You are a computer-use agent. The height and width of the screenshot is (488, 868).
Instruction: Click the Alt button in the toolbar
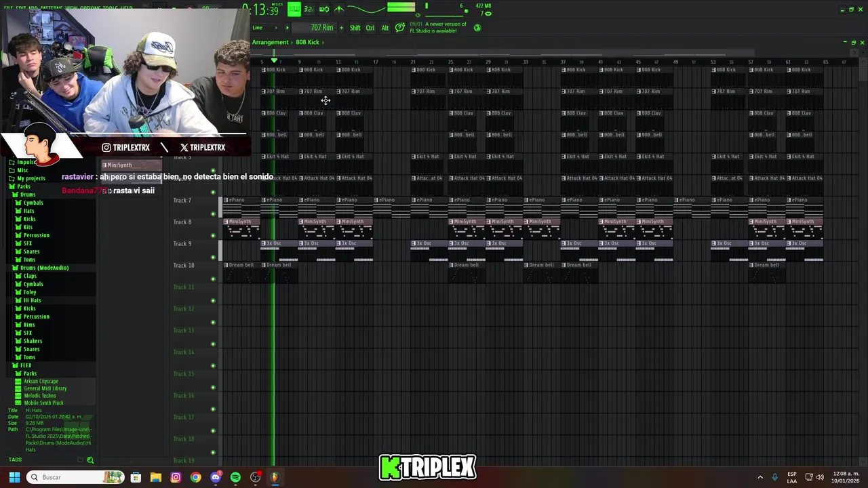coord(385,28)
